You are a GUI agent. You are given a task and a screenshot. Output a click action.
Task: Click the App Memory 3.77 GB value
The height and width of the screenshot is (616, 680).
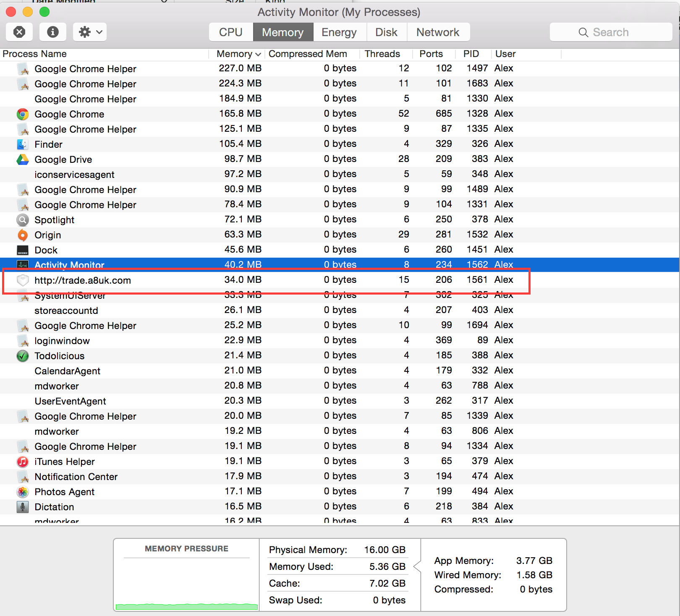click(x=534, y=561)
